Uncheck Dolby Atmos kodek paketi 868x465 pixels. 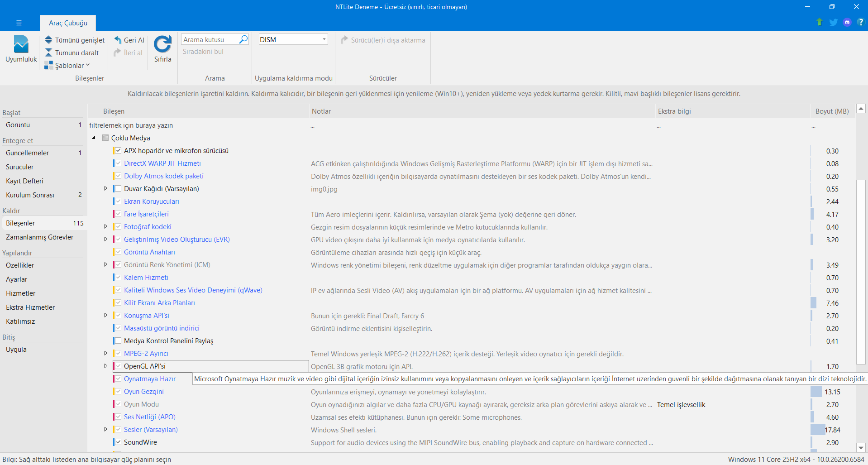118,176
